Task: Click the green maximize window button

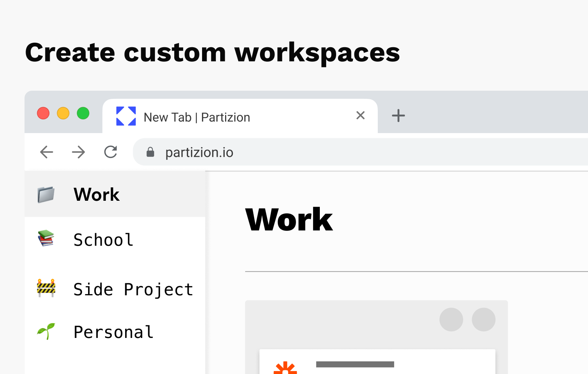Action: point(83,113)
